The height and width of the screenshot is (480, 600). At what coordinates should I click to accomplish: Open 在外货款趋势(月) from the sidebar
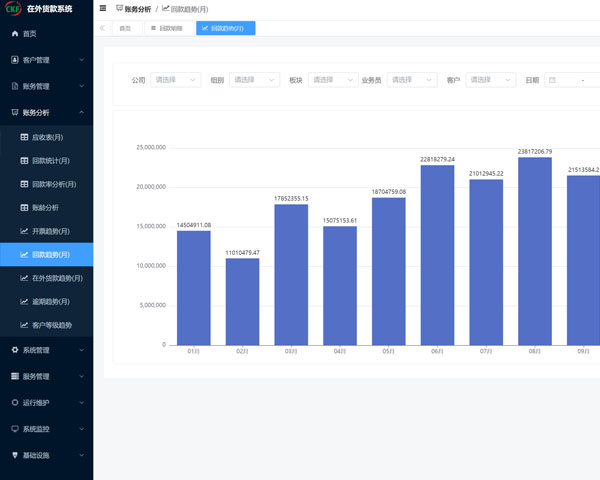(x=57, y=277)
